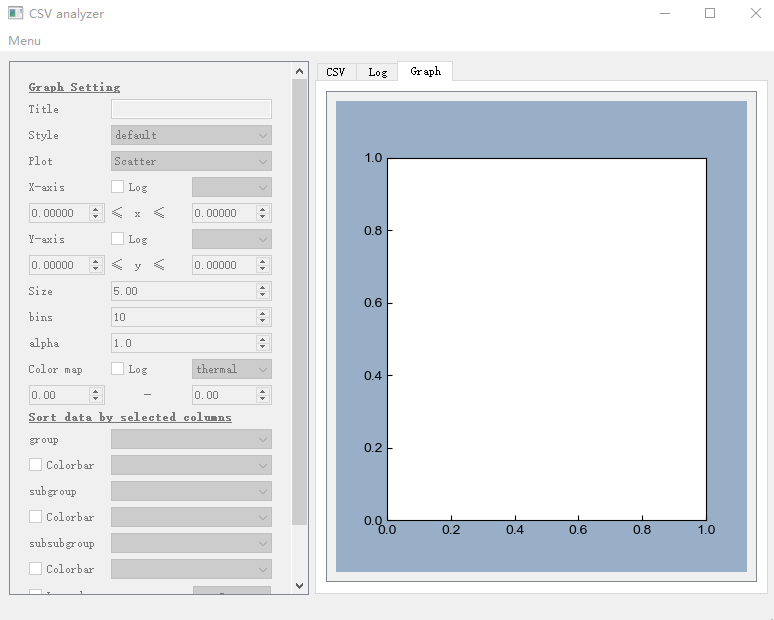Click the settings panel scrollbar thumb

[x=299, y=302]
